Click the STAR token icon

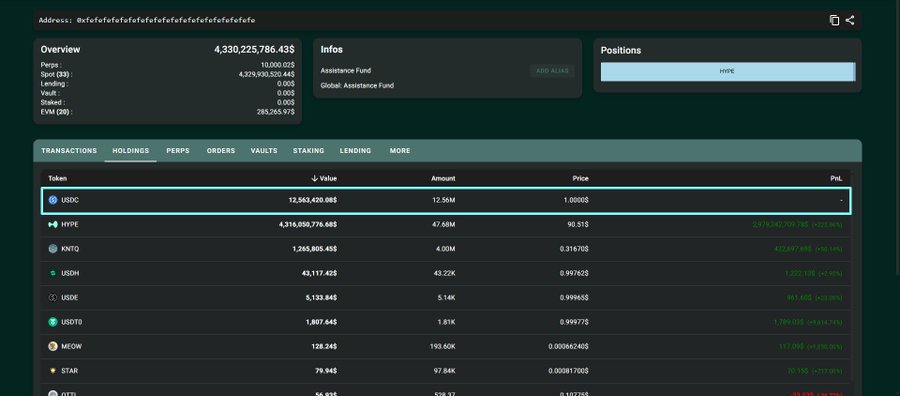pyautogui.click(x=53, y=371)
